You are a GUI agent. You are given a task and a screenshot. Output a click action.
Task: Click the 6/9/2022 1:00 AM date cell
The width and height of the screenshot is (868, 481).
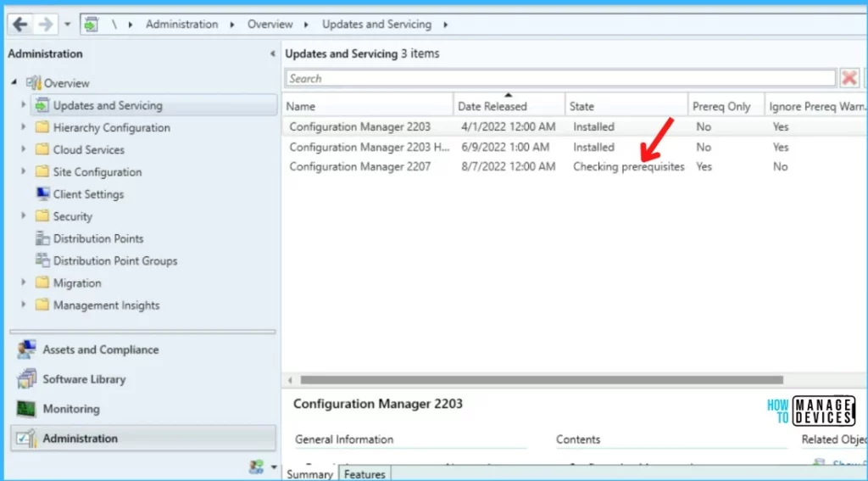coord(505,147)
